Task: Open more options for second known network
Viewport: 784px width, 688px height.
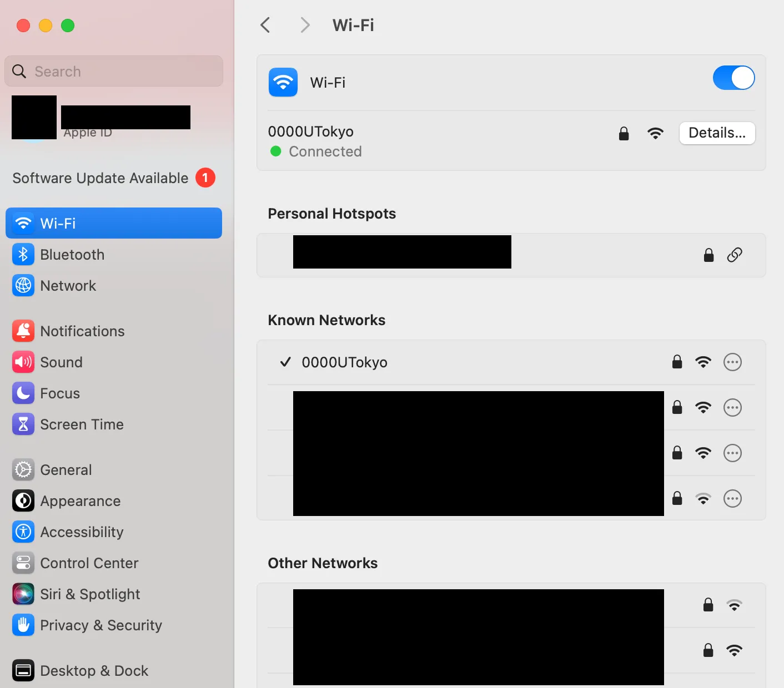Action: pos(732,408)
